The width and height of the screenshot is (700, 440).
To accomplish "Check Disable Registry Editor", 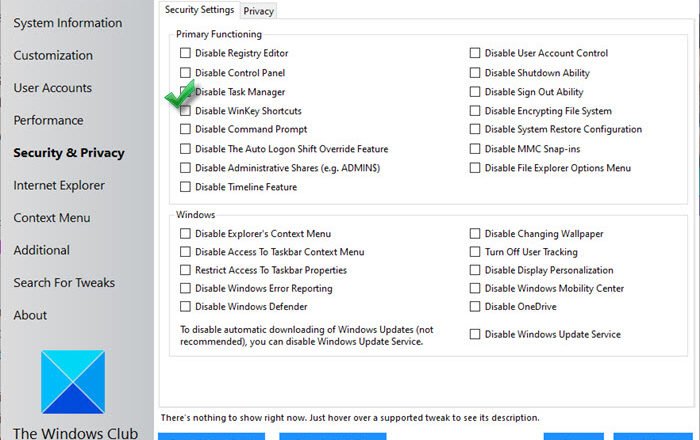I will (x=185, y=53).
